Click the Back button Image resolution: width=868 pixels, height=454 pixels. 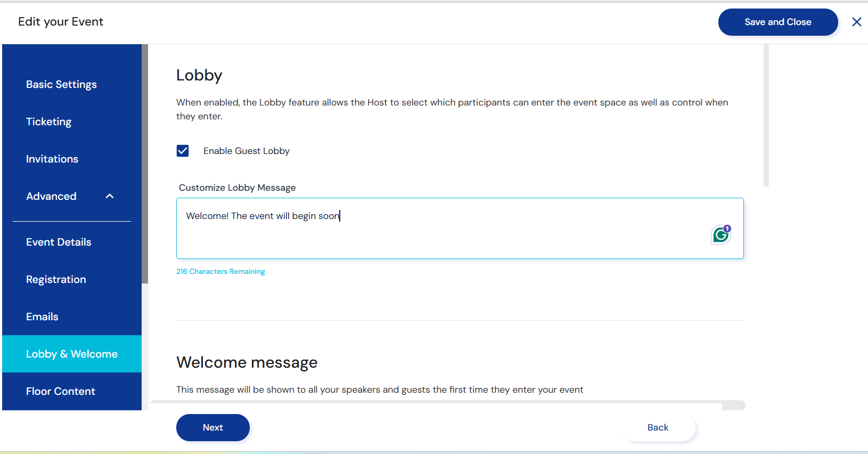tap(658, 427)
